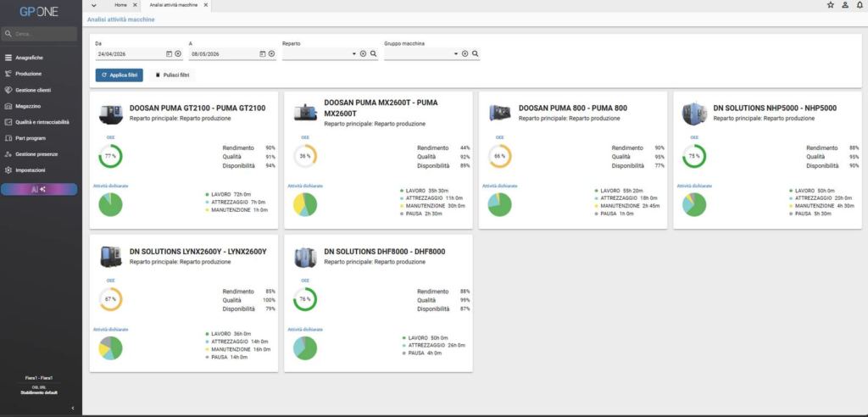Screen dimensions: 868x417
Task: Click title DOOSAN PUMA GT2100 - PUMA GT2100
Action: click(x=198, y=108)
